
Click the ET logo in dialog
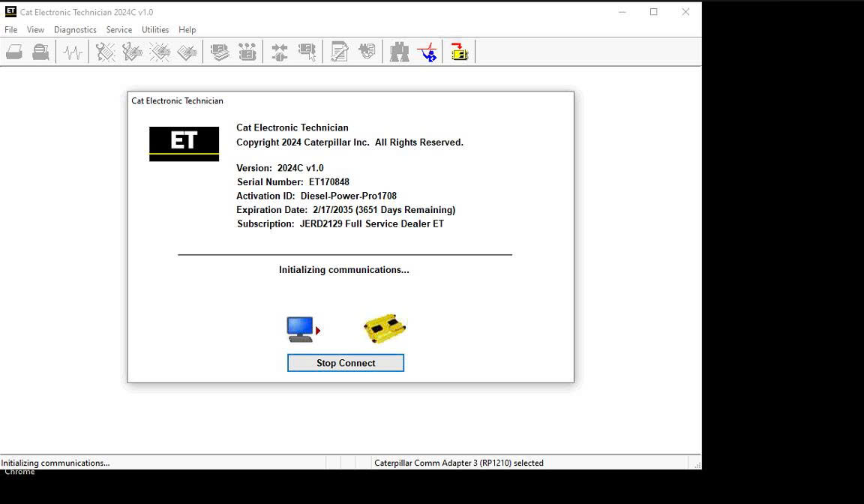[184, 144]
